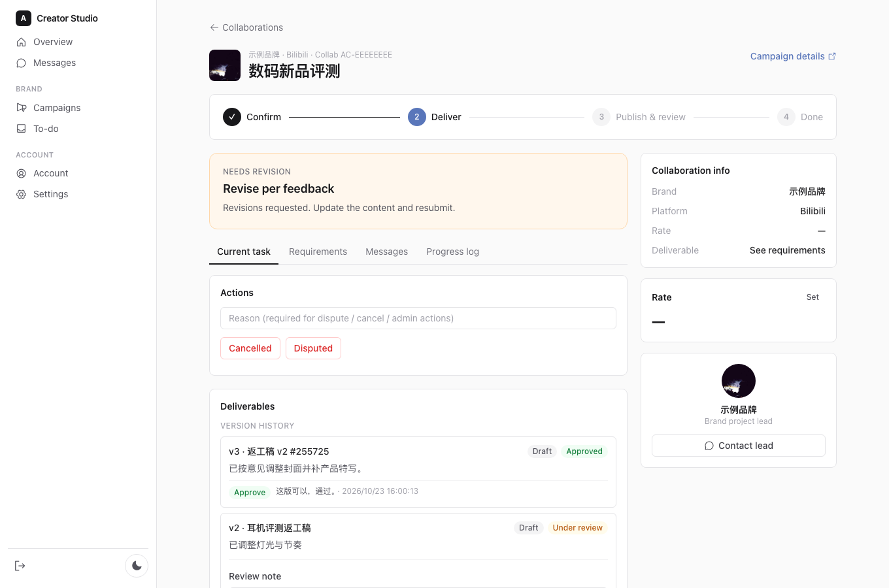Click the logout icon at sidebar bottom
Viewport: 889px width, 588px height.
tap(20, 566)
